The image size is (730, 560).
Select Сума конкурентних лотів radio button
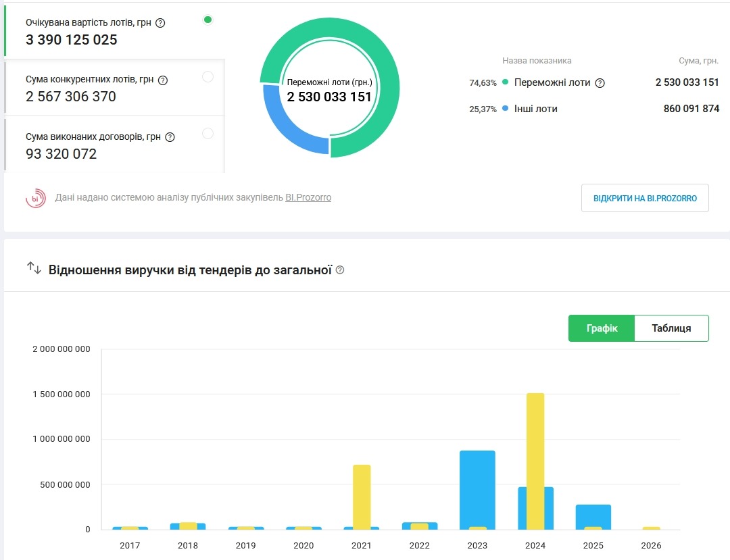coord(208,77)
